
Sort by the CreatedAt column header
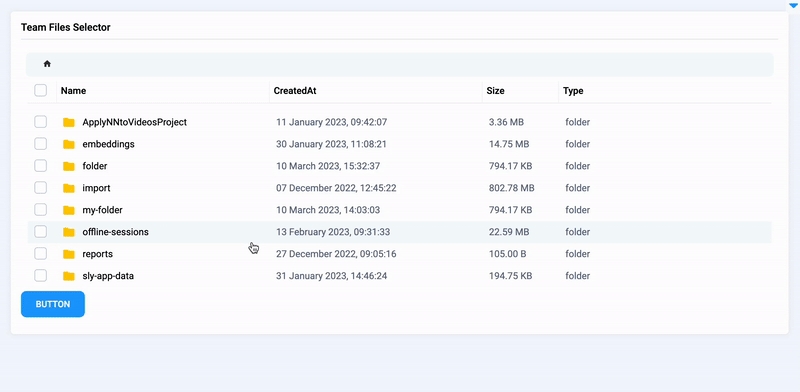pyautogui.click(x=295, y=91)
